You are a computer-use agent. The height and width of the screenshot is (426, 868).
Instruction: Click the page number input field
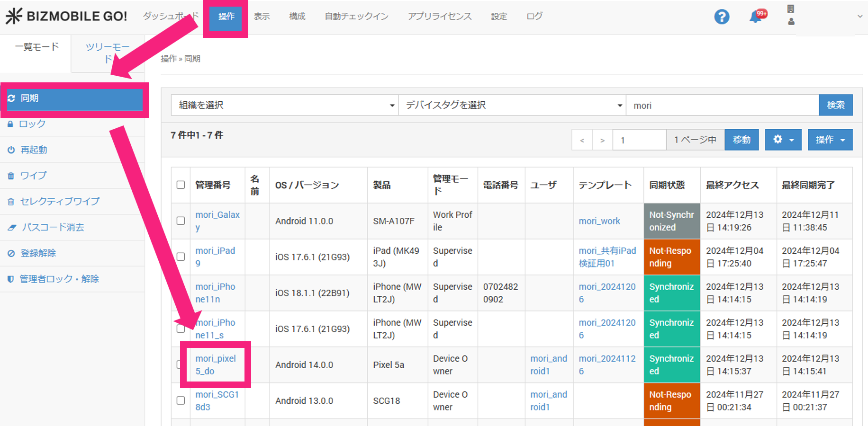639,140
